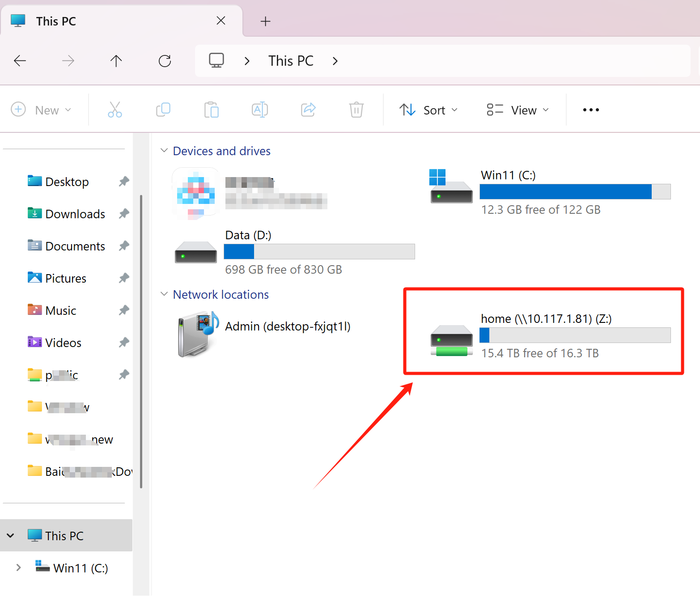Click the Rename icon in toolbar
The image size is (700, 597).
pyautogui.click(x=260, y=110)
